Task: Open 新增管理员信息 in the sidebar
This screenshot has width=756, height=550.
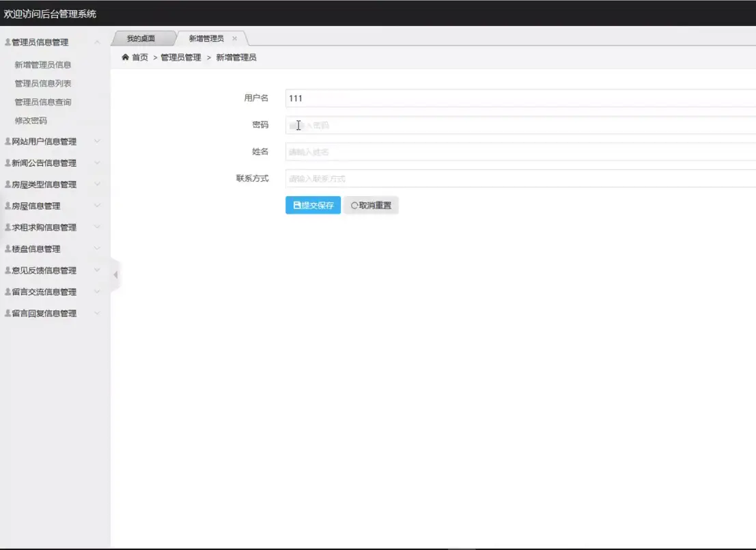Action: (x=43, y=65)
